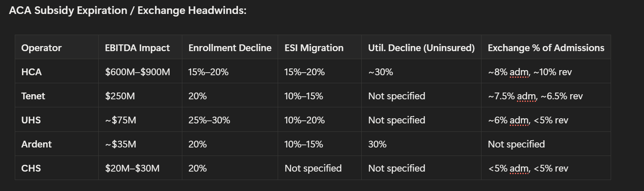Select Ardent's ~$35M EBITDA impact cell
Viewport: 644px width, 191px height.
pyautogui.click(x=121, y=144)
